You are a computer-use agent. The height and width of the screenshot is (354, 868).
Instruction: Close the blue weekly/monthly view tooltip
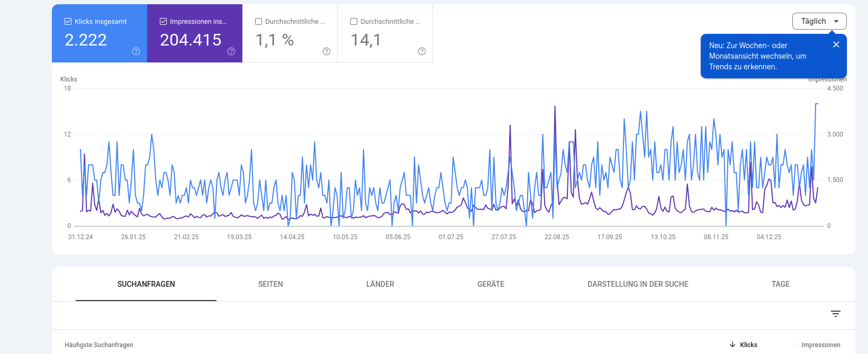(x=836, y=45)
